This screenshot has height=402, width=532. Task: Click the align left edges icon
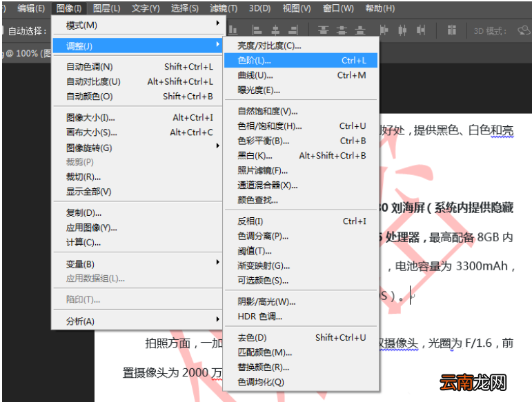257,30
